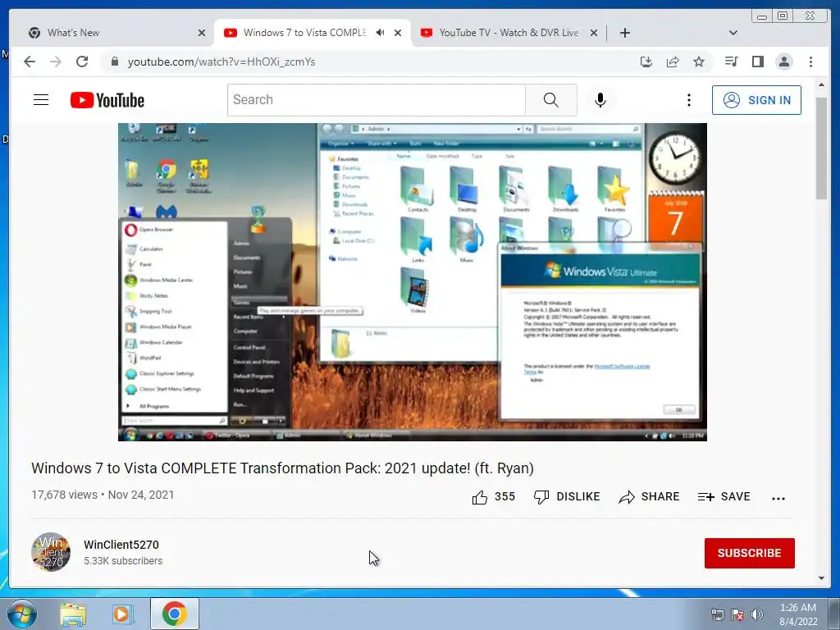Viewport: 840px width, 630px height.
Task: Mute tab audio speaker icon
Action: point(380,33)
